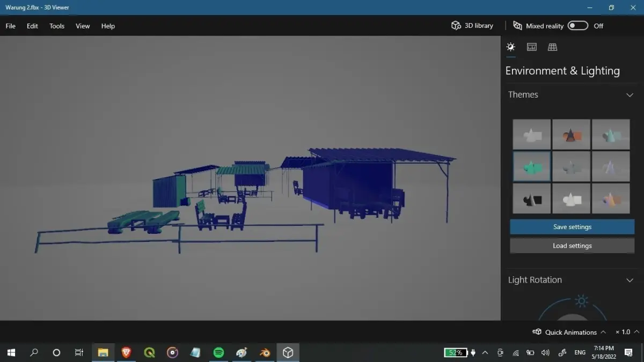Select the highlighted bright green theme

click(x=531, y=166)
